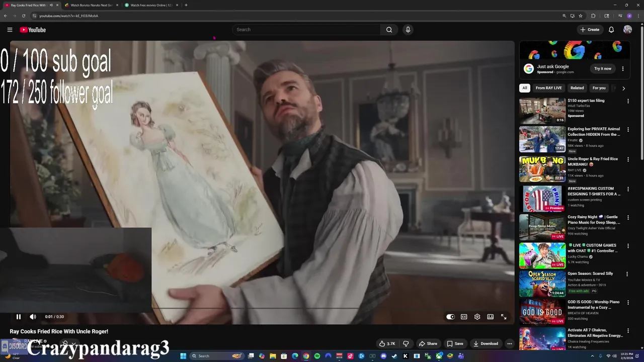This screenshot has height=362, width=644.
Task: Make the video full screen
Action: (x=504, y=317)
